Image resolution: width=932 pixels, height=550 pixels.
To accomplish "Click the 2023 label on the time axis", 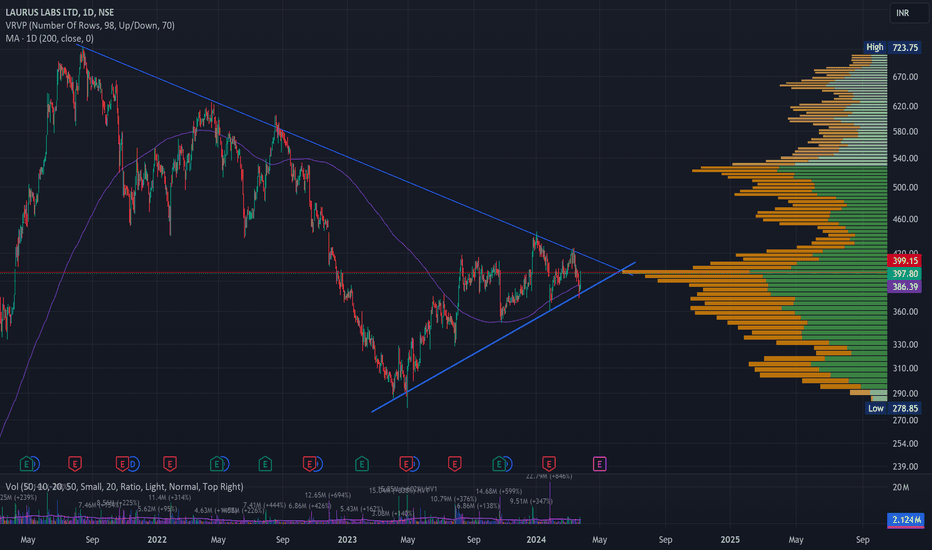I will pos(347,539).
